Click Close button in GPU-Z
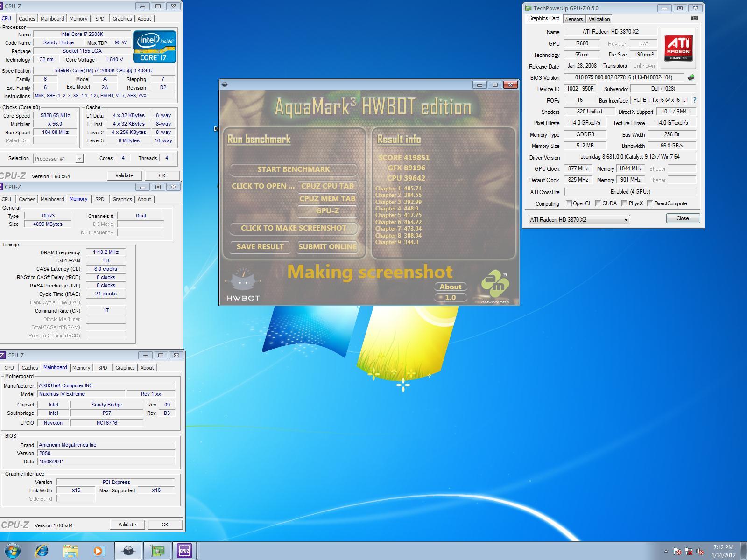 683,218
